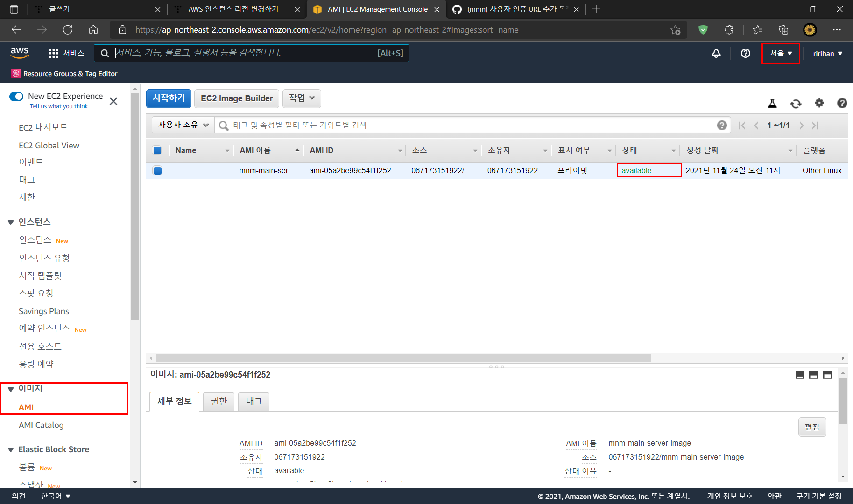Screen dimensions: 853x504
Task: Open the AMI page help icon
Action: [842, 103]
